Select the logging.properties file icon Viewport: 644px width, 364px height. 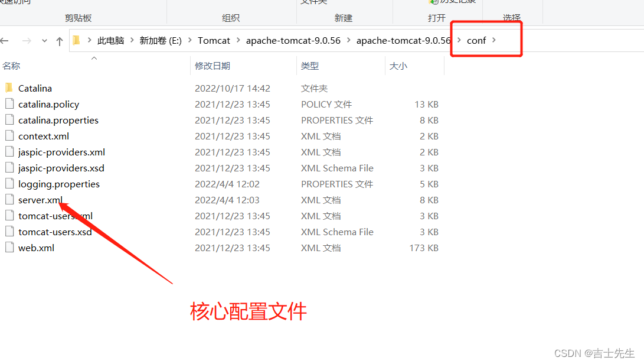(x=9, y=183)
